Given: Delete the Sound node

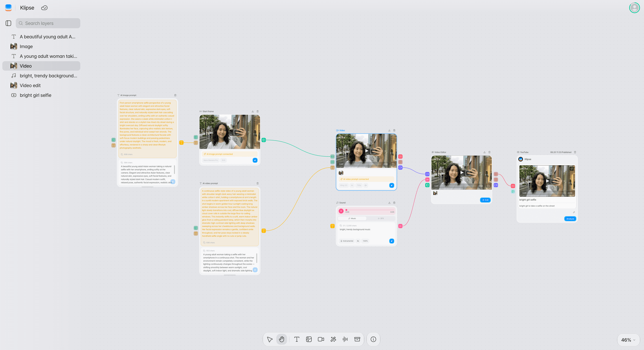Looking at the screenshot, I should [x=394, y=203].
